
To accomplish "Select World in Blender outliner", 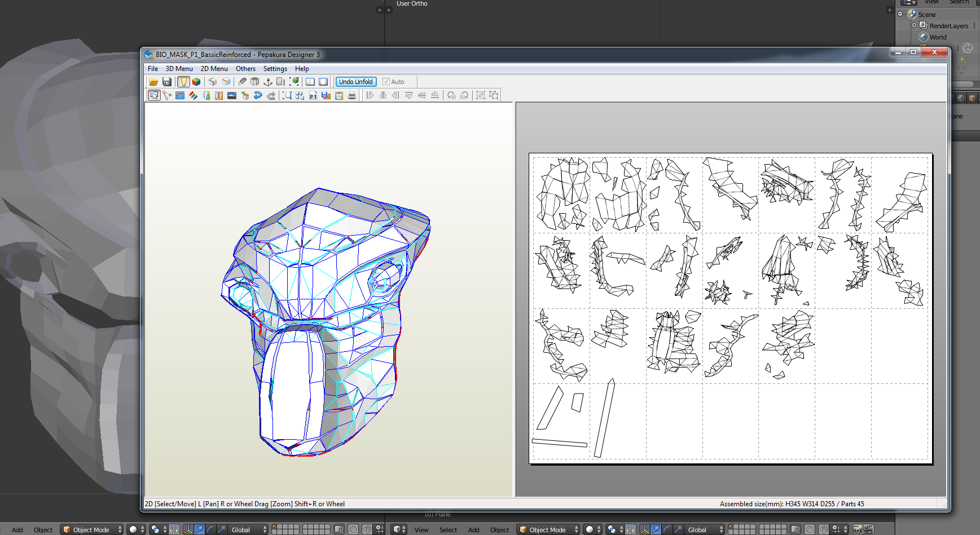I will [938, 37].
